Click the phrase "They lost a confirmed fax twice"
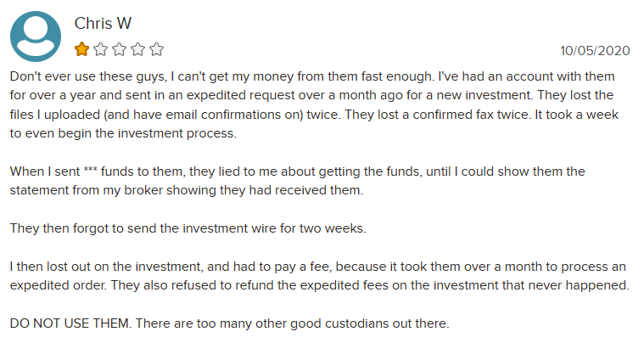The image size is (644, 343). pos(438,115)
